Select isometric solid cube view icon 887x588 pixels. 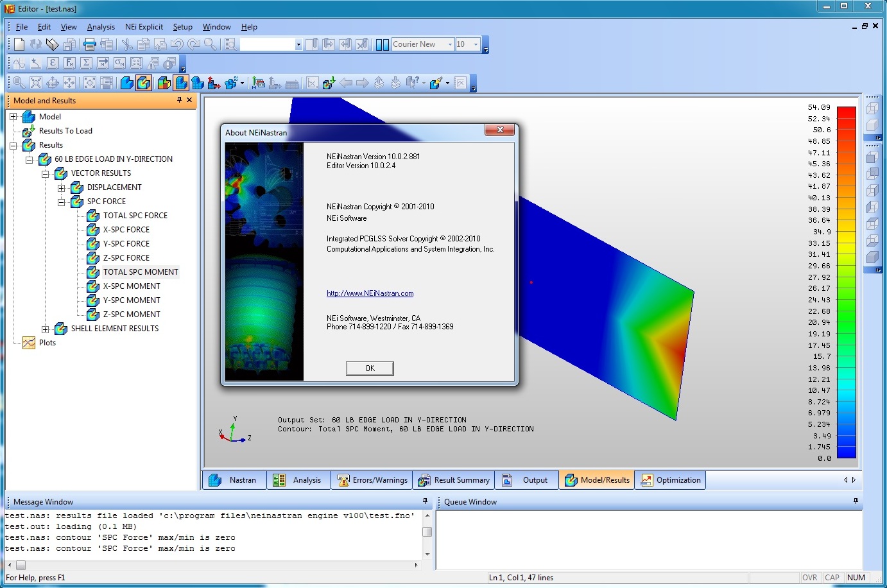pyautogui.click(x=873, y=257)
